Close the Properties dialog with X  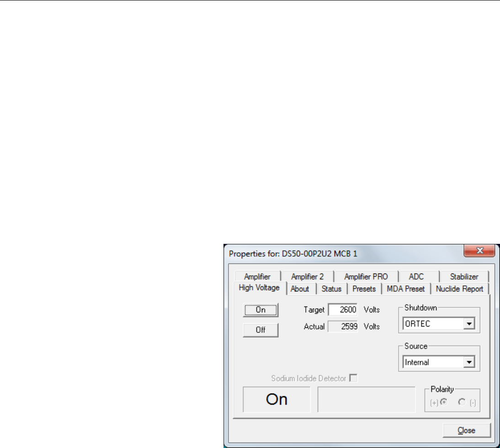(479, 250)
